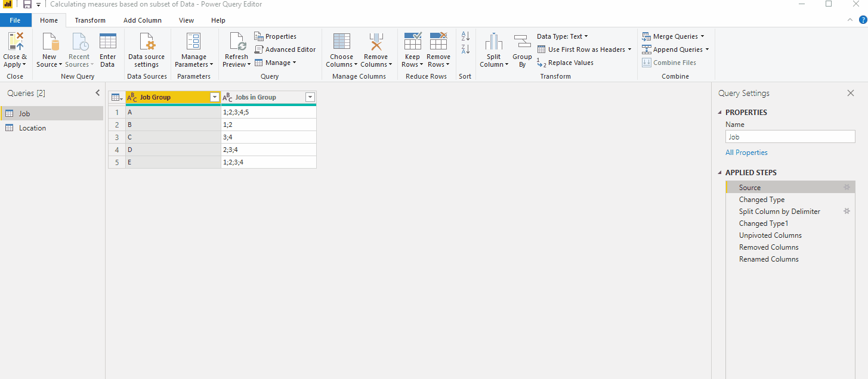
Task: Click the Refresh Preview icon
Action: (237, 42)
